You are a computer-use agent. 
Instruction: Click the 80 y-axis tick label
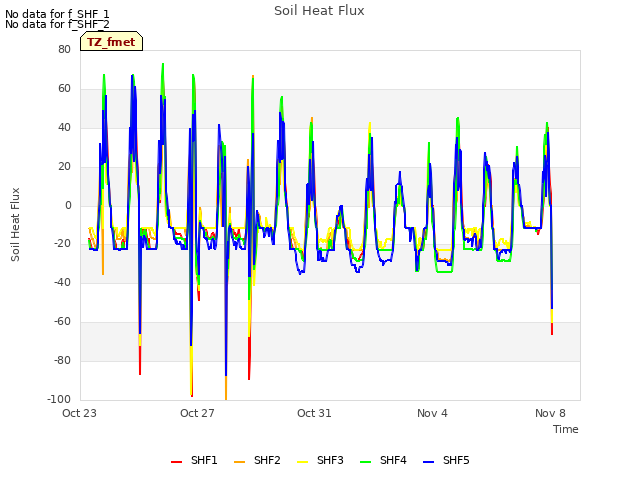[64, 49]
